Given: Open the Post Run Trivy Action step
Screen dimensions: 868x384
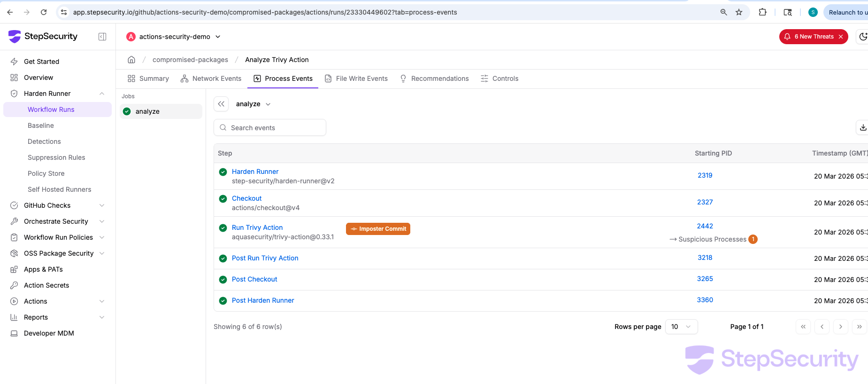Looking at the screenshot, I should [x=265, y=258].
